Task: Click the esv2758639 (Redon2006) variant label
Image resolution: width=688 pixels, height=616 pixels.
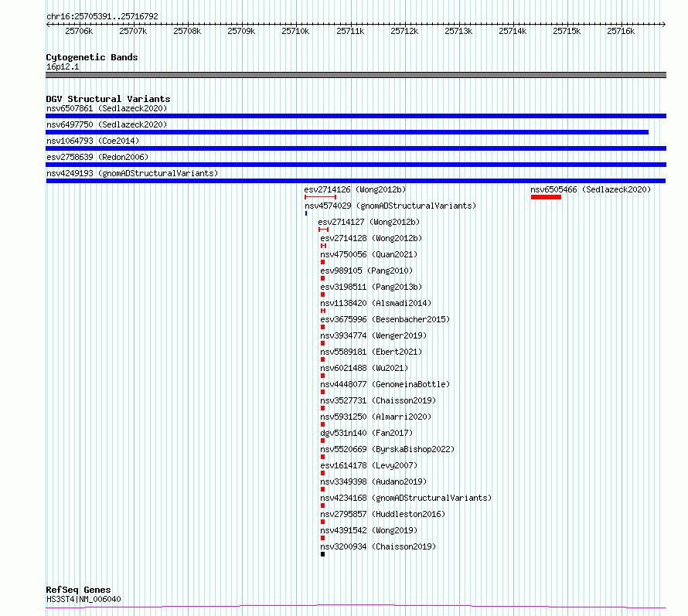Action: coord(97,157)
